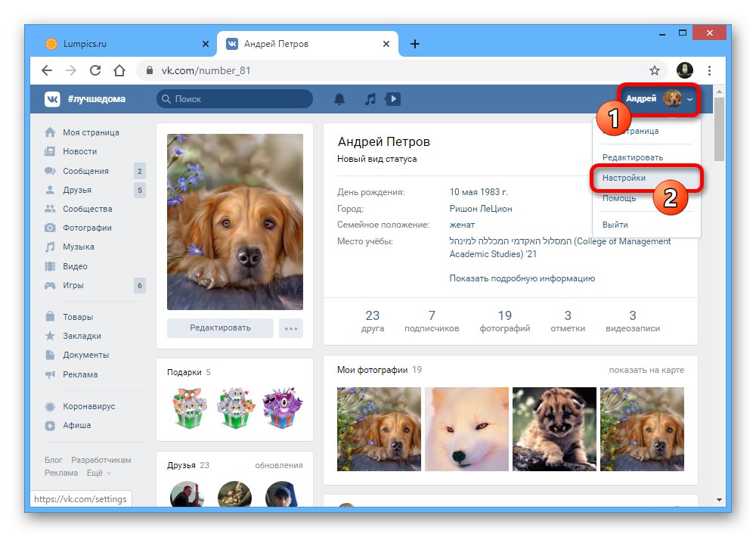Click the gamepad icon beside Игры

click(x=50, y=286)
